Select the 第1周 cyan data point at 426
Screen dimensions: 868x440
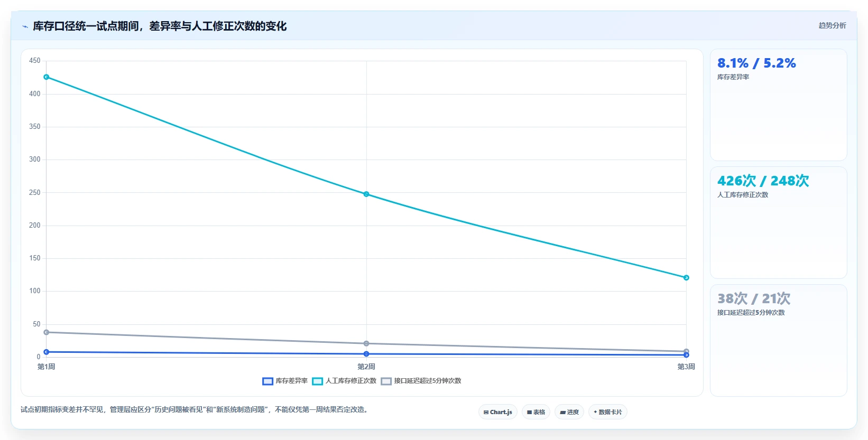point(47,77)
